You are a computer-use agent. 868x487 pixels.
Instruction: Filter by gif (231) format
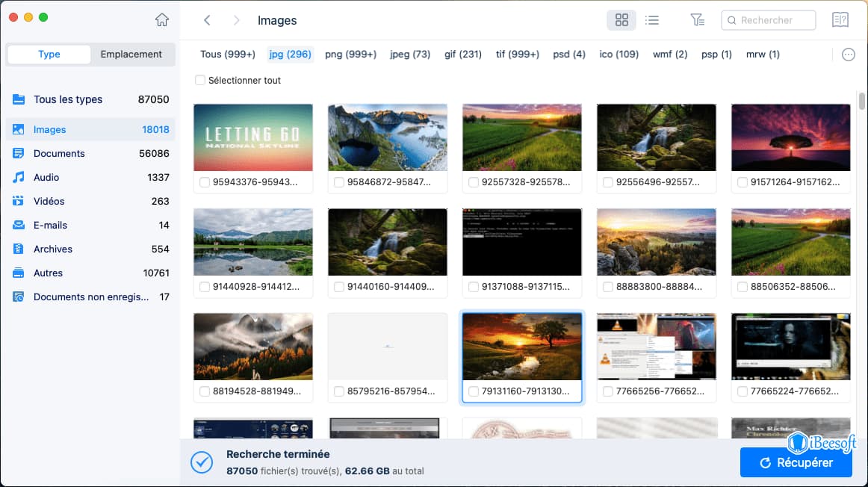(463, 55)
